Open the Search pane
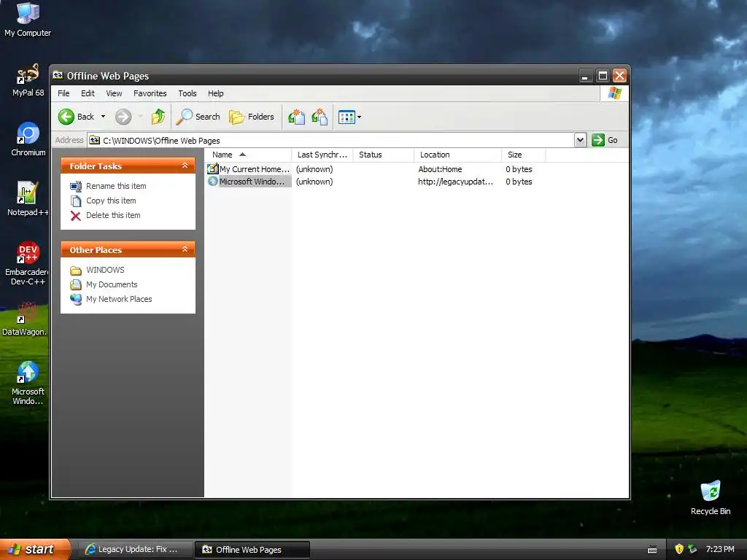Image resolution: width=747 pixels, height=560 pixels. 198,117
